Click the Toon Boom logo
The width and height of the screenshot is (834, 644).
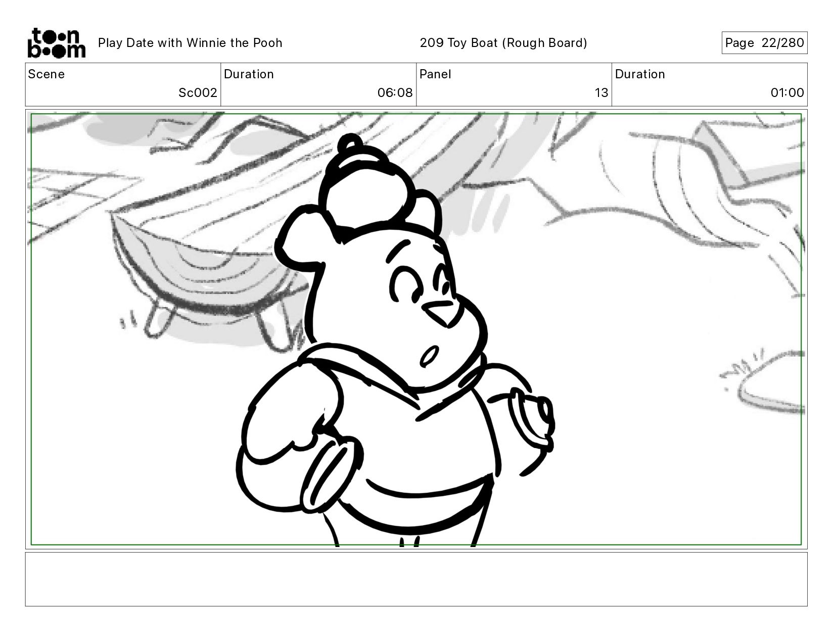tap(56, 43)
